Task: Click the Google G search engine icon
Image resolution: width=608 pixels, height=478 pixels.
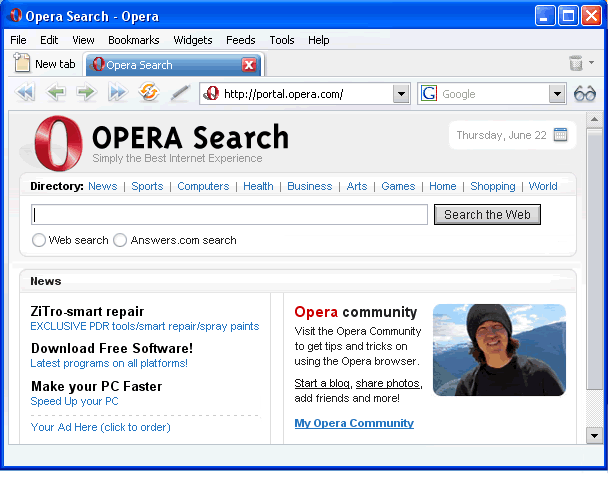Action: (429, 93)
